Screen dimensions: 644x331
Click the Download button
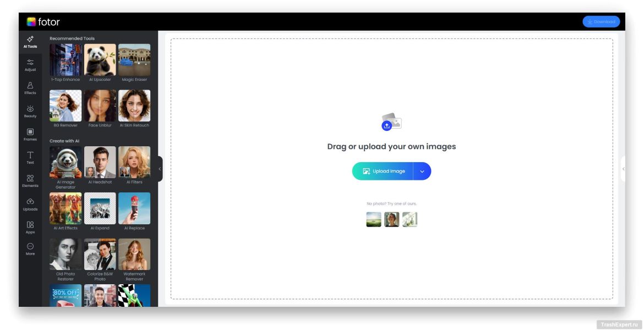(x=601, y=22)
